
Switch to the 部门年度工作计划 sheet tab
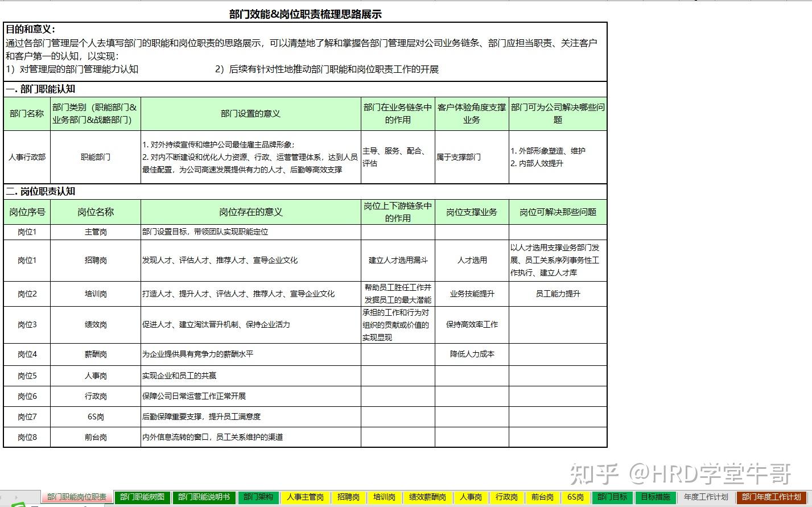click(771, 497)
